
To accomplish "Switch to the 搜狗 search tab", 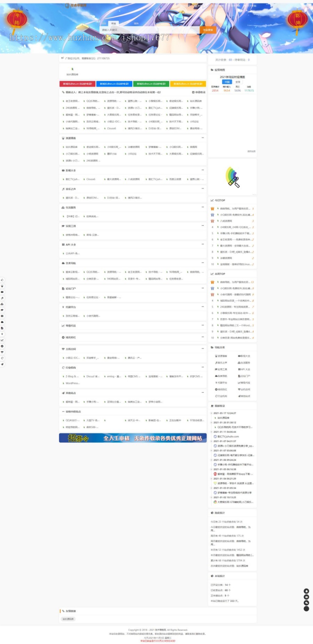I will [x=136, y=23].
